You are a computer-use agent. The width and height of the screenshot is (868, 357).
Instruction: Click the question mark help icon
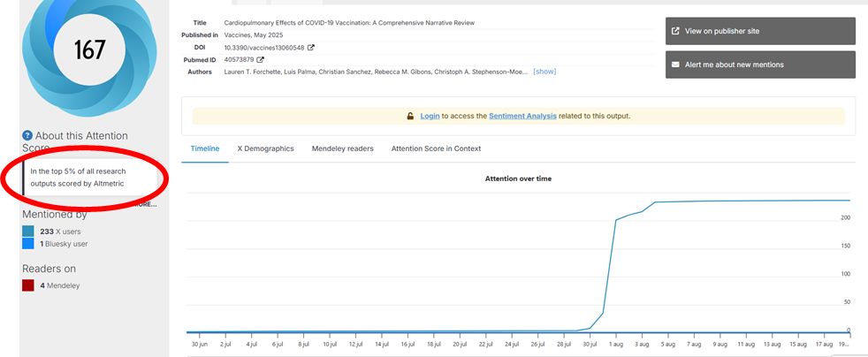tap(27, 136)
